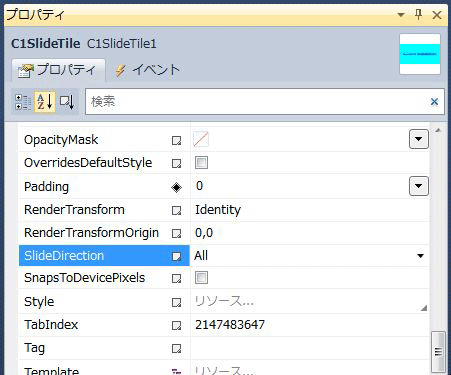Viewport: 451px width, 375px height.
Task: Select the RenderTransform property name
Action: point(74,210)
